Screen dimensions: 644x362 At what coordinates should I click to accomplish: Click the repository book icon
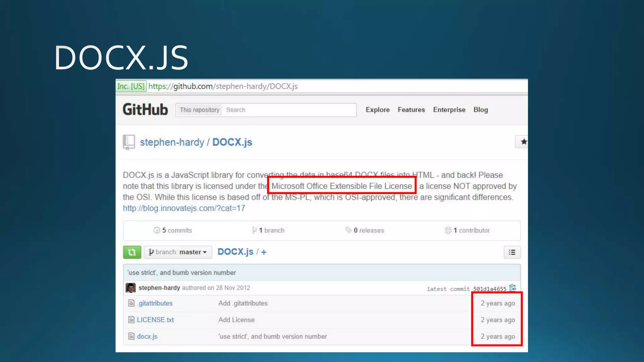(x=129, y=142)
